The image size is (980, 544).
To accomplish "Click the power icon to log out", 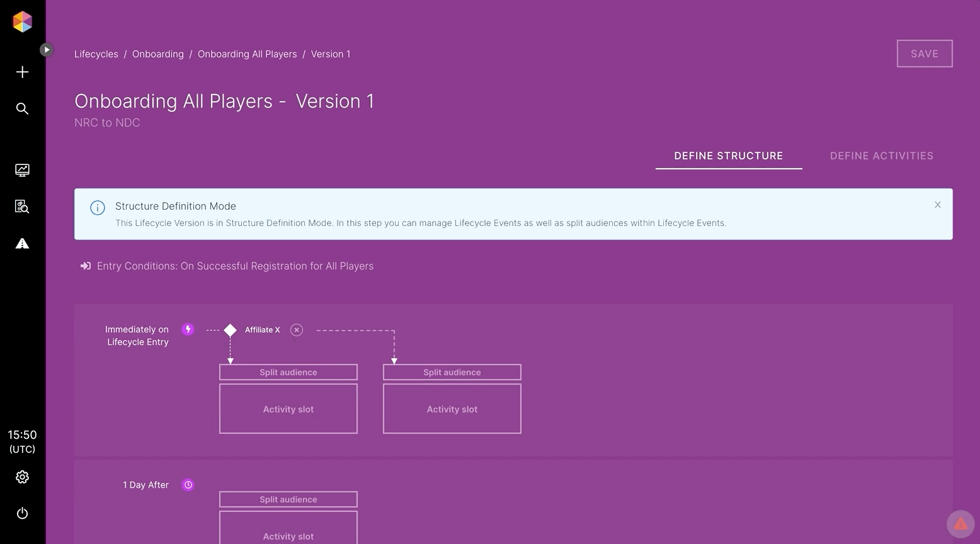I will point(22,513).
